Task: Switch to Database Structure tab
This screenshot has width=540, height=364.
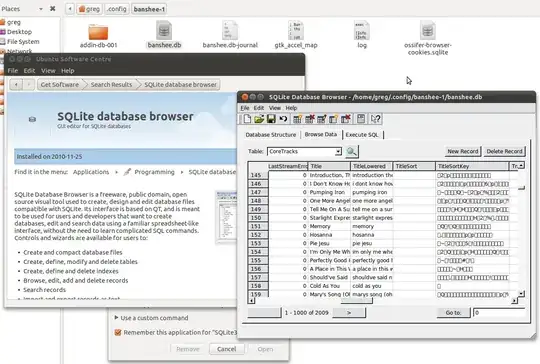Action: 271,135
